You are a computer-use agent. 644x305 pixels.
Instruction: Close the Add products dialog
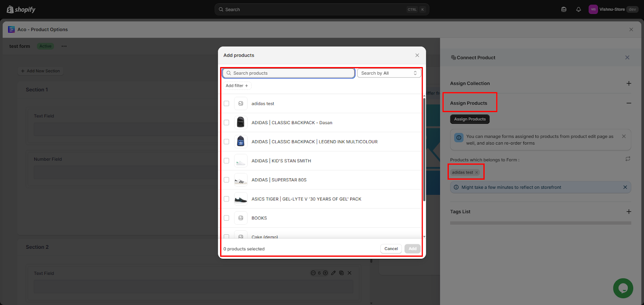coord(417,55)
